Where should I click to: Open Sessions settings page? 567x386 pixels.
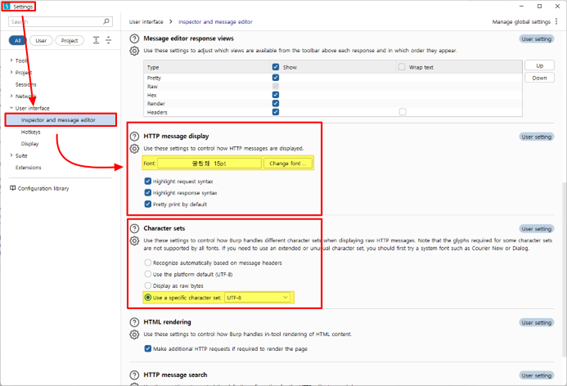click(x=26, y=84)
